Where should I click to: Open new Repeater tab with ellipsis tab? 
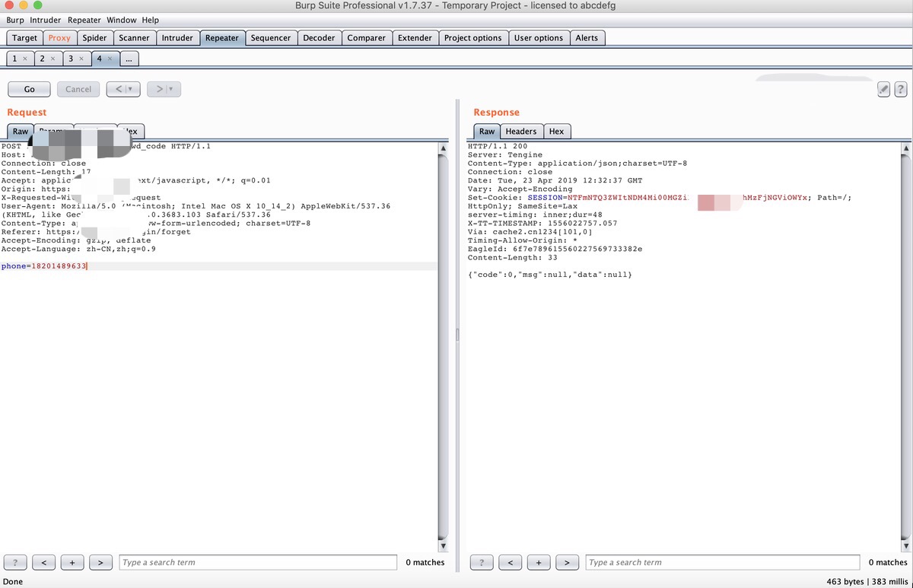(129, 59)
